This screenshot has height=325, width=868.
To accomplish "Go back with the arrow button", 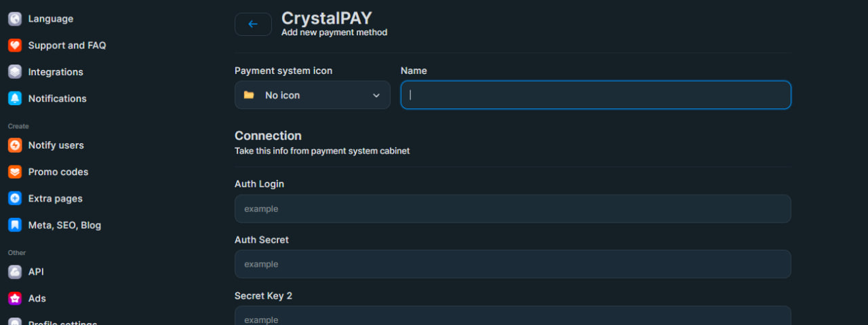I will (253, 24).
